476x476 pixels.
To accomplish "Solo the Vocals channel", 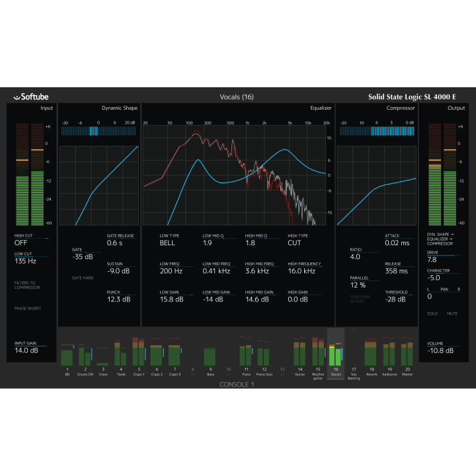I will coord(432,313).
